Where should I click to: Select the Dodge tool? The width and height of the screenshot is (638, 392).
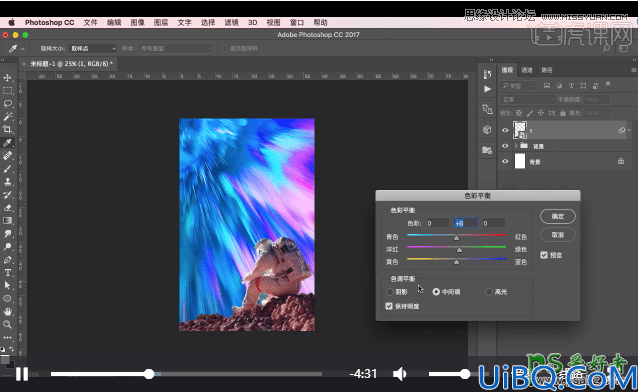tap(7, 247)
